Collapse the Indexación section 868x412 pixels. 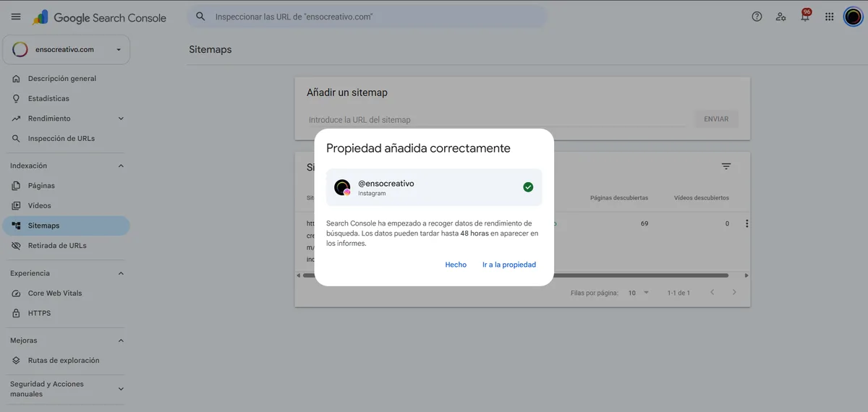pos(121,166)
